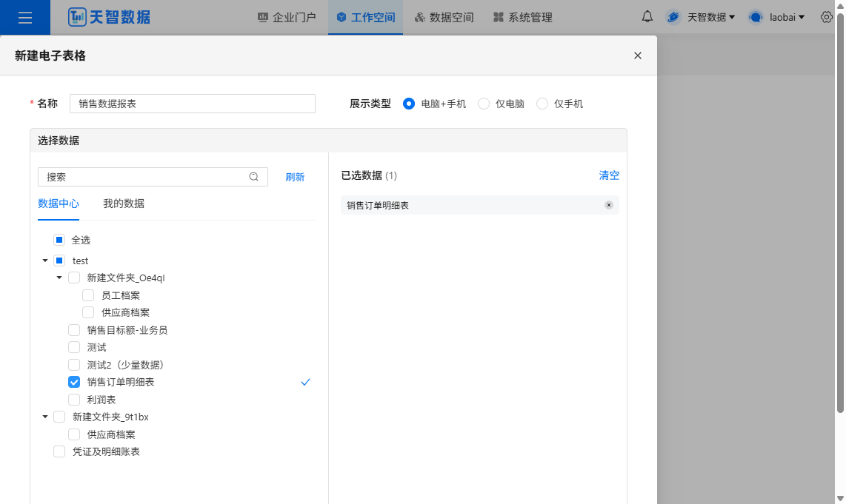This screenshot has width=846, height=504.
Task: Check the 测试 checkbox
Action: coord(74,347)
